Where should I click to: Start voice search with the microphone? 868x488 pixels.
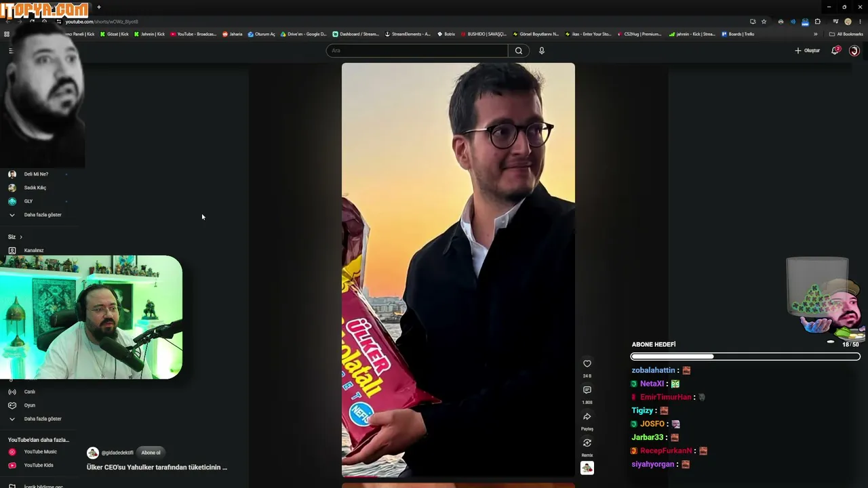click(542, 51)
